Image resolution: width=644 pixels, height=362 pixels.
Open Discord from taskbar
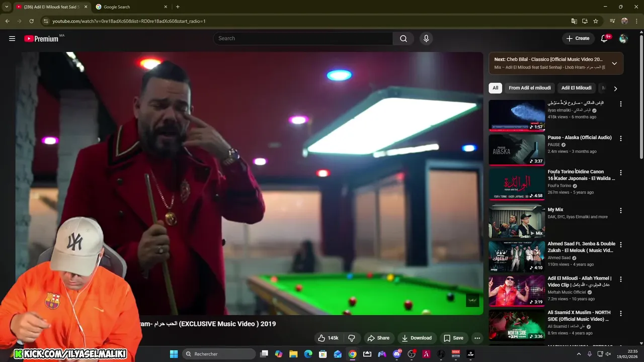pos(397,354)
